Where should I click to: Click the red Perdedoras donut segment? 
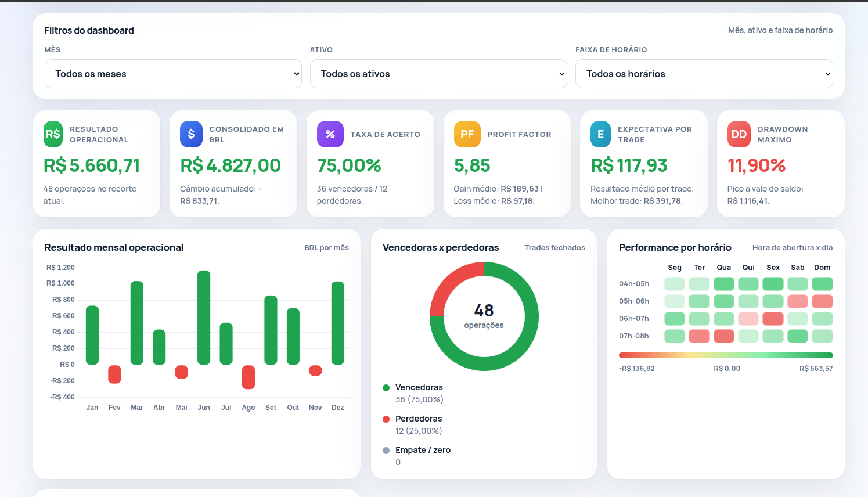[x=449, y=282]
